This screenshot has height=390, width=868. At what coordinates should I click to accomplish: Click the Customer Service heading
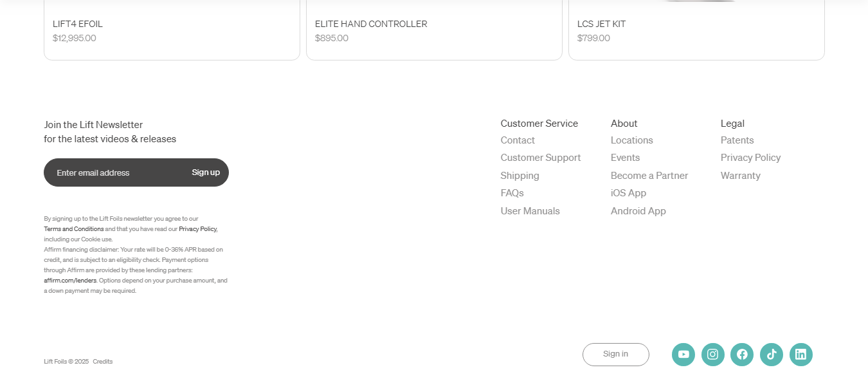coord(539,124)
